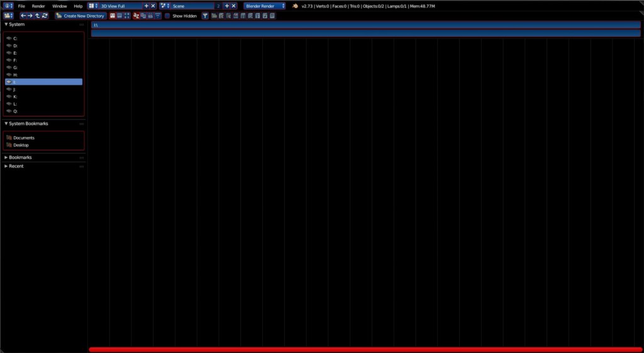Select drive C:
Image resolution: width=644 pixels, height=353 pixels.
coord(43,38)
